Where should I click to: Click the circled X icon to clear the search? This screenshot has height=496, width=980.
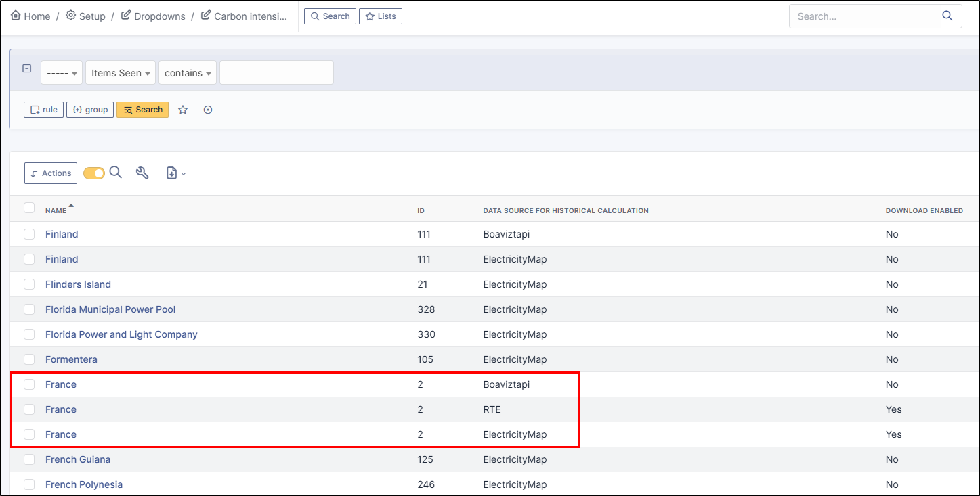tap(208, 110)
